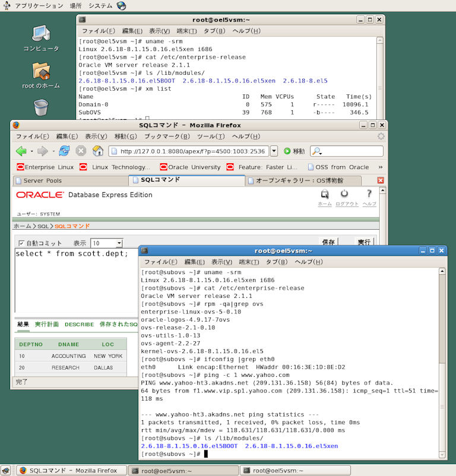Image resolution: width=456 pixels, height=476 pixels.
Task: Click the SQLコマンド Firefox taskbar button
Action: click(71, 471)
